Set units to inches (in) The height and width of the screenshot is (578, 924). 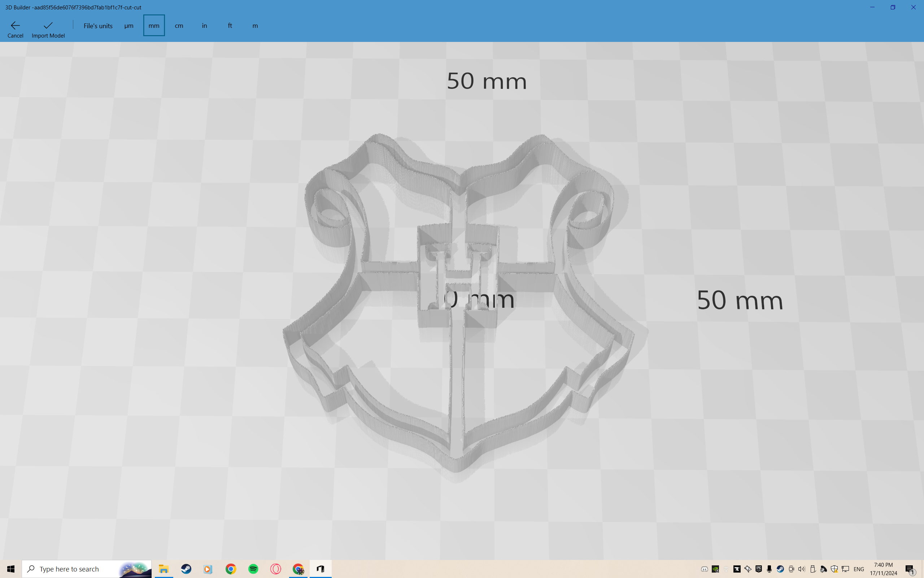pos(205,26)
